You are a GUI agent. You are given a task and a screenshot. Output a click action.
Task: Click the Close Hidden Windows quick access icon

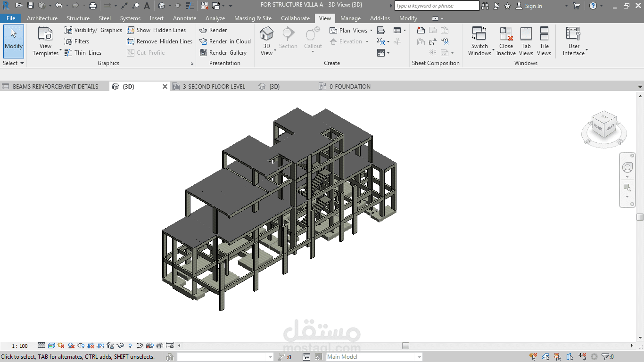tap(205, 6)
